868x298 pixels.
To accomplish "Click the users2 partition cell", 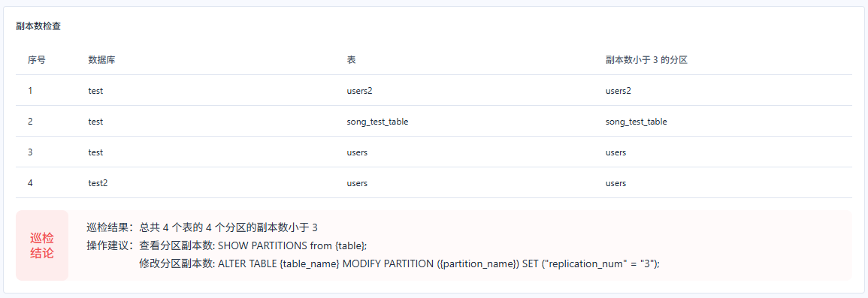I will [x=619, y=91].
